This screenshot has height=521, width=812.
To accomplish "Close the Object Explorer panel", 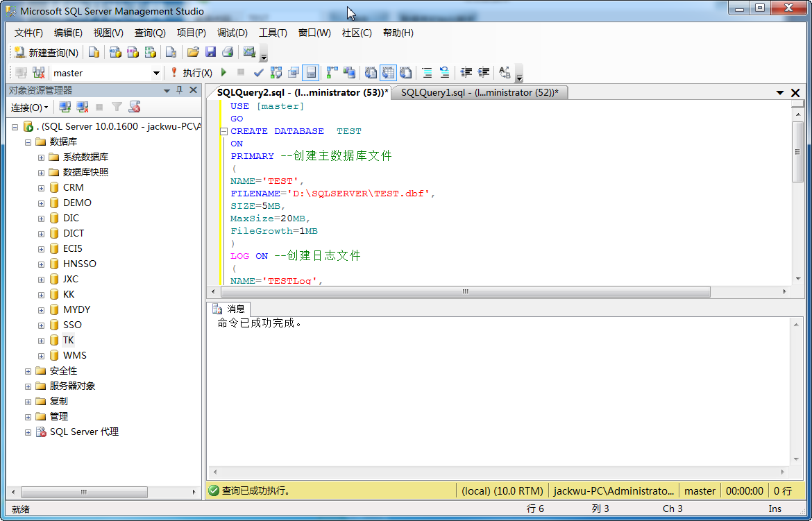I will point(193,89).
